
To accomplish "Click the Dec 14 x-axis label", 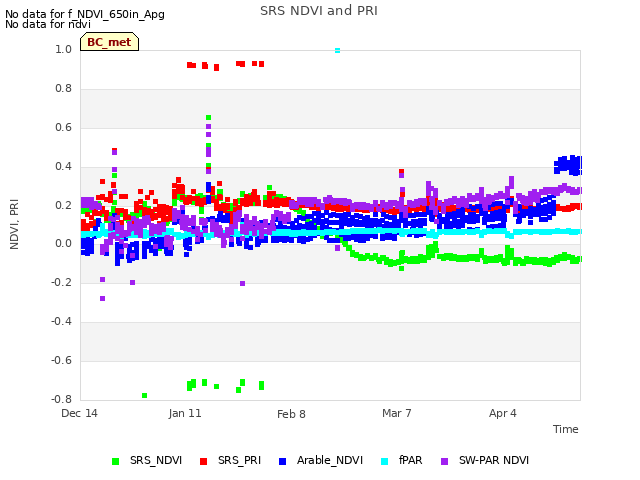I will click(79, 413).
